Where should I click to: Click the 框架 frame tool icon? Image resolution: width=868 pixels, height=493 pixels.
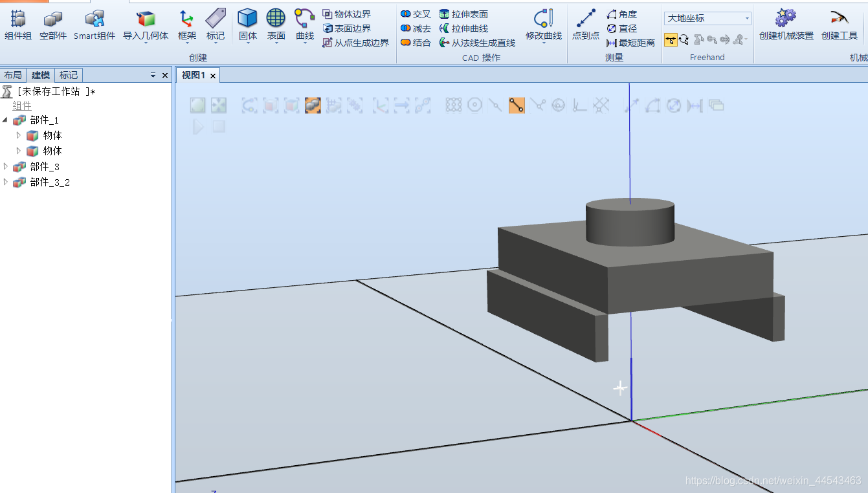point(186,19)
